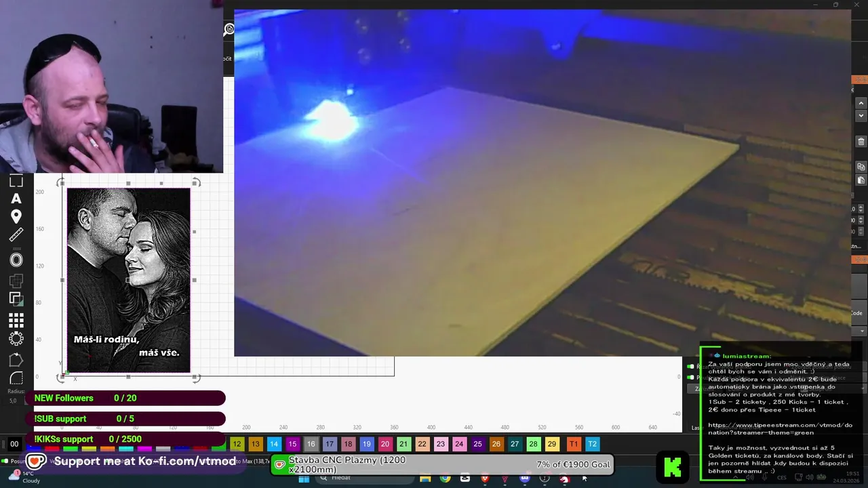Select the polygon start-point tool

(16, 360)
